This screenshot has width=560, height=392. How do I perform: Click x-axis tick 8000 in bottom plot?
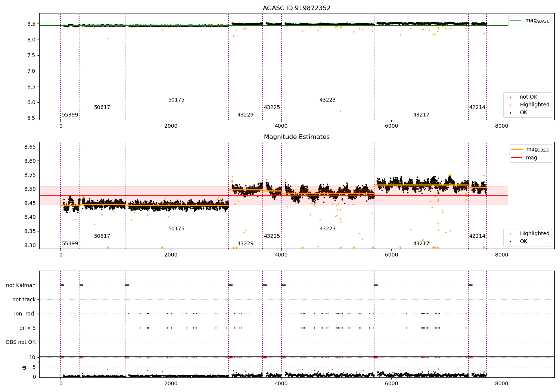(x=501, y=383)
